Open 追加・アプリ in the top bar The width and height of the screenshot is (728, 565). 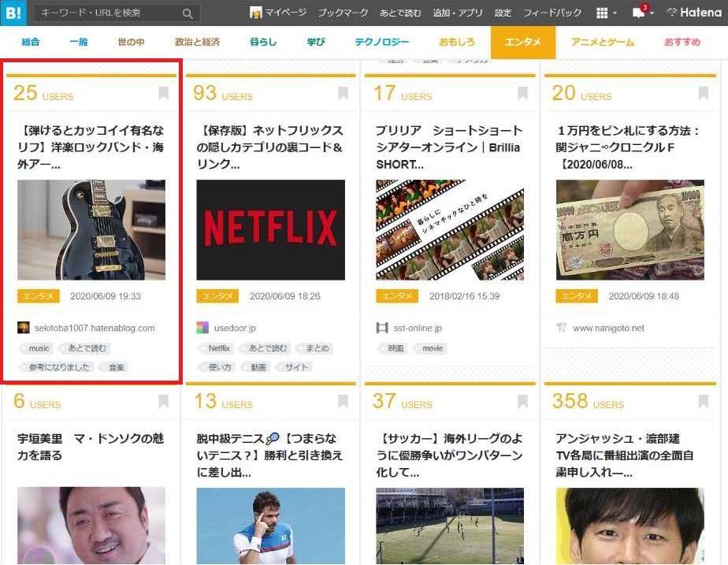click(457, 13)
